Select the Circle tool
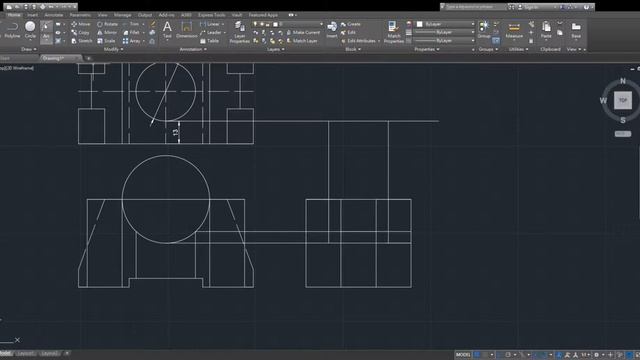 pyautogui.click(x=30, y=30)
